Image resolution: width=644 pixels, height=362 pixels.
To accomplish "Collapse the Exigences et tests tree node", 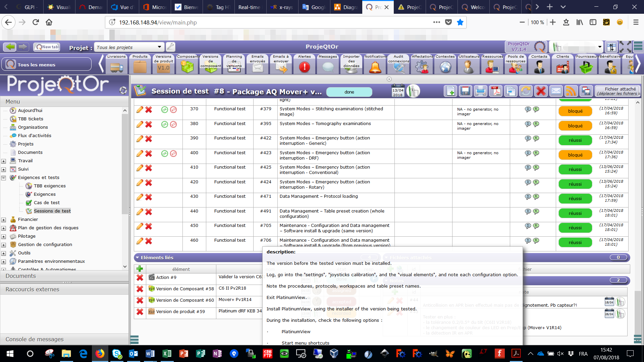I will [x=4, y=178].
